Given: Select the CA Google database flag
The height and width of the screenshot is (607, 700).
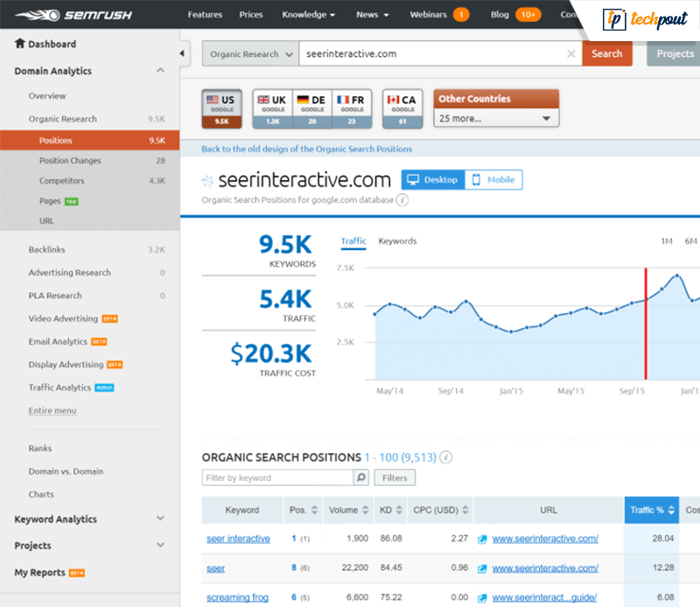Looking at the screenshot, I should click(x=402, y=109).
